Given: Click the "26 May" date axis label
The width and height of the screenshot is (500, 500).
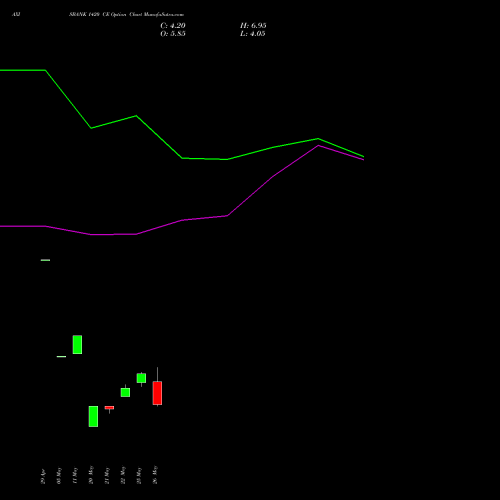Looking at the screenshot, I should [155, 475].
